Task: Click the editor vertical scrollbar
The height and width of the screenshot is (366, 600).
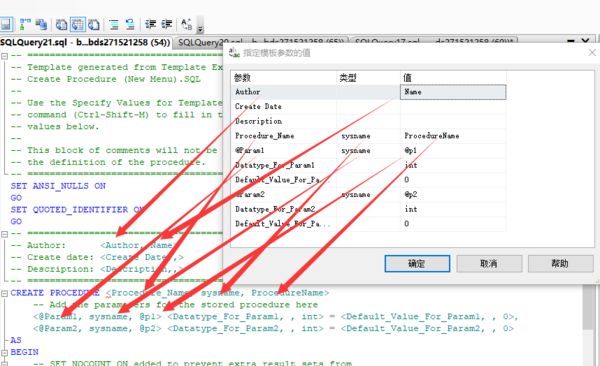Action: (x=589, y=306)
